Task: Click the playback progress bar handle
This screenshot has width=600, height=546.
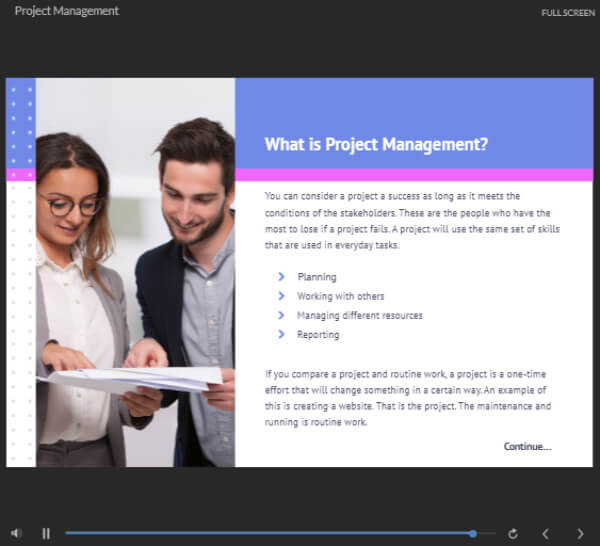Action: coord(473,533)
